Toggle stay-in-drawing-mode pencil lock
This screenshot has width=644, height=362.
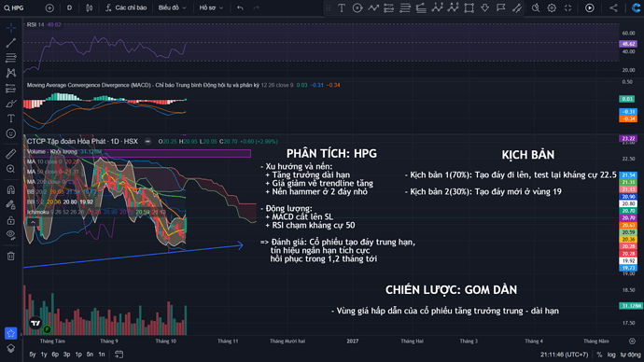pyautogui.click(x=11, y=205)
